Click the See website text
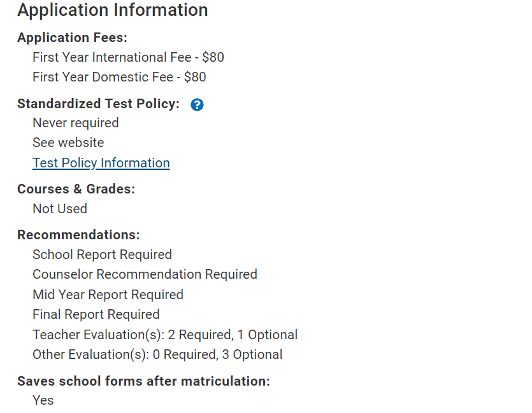Image resolution: width=532 pixels, height=413 pixels. click(x=68, y=143)
